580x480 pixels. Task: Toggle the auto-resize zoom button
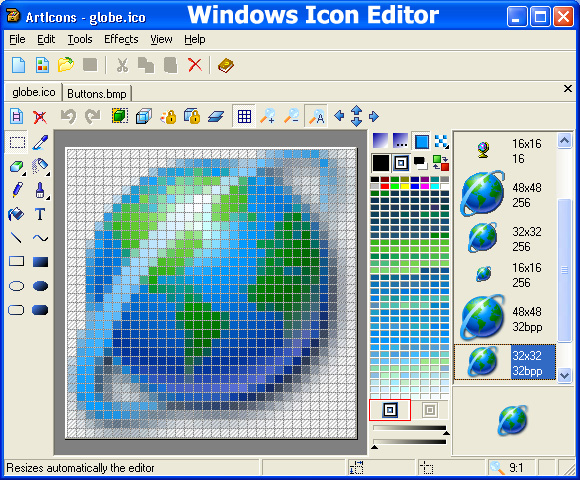pyautogui.click(x=316, y=116)
